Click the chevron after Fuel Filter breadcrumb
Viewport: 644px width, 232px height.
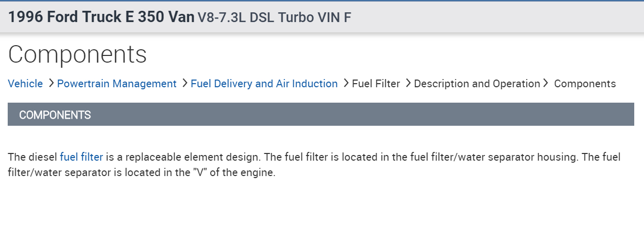point(408,83)
